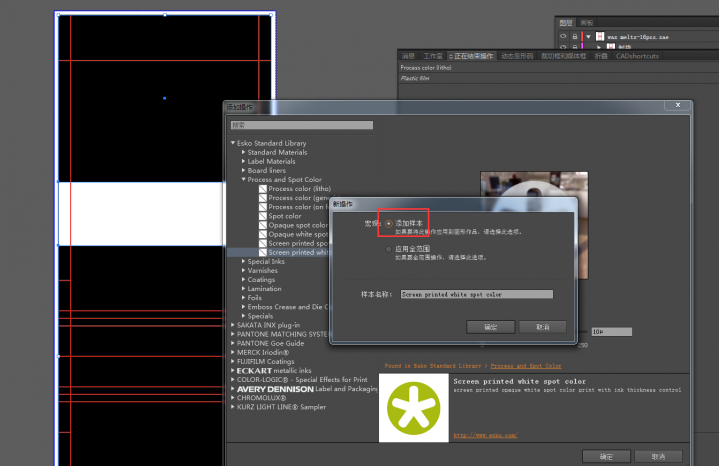Expand the Special Inks category

(242, 261)
